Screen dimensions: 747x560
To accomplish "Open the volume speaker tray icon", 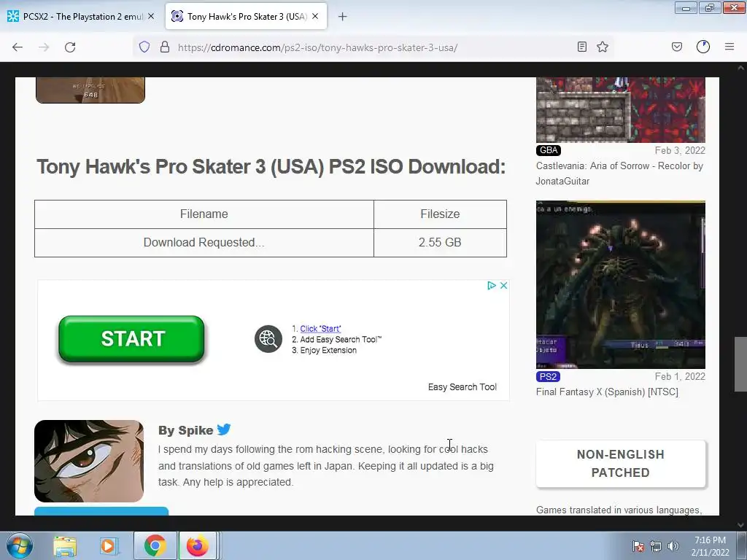I will [673, 546].
